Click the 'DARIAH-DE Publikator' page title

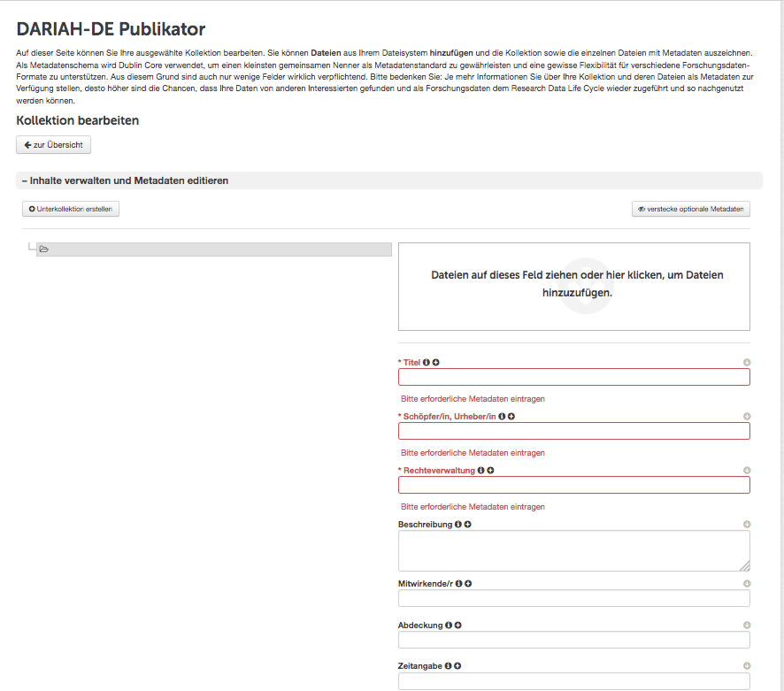pos(111,29)
